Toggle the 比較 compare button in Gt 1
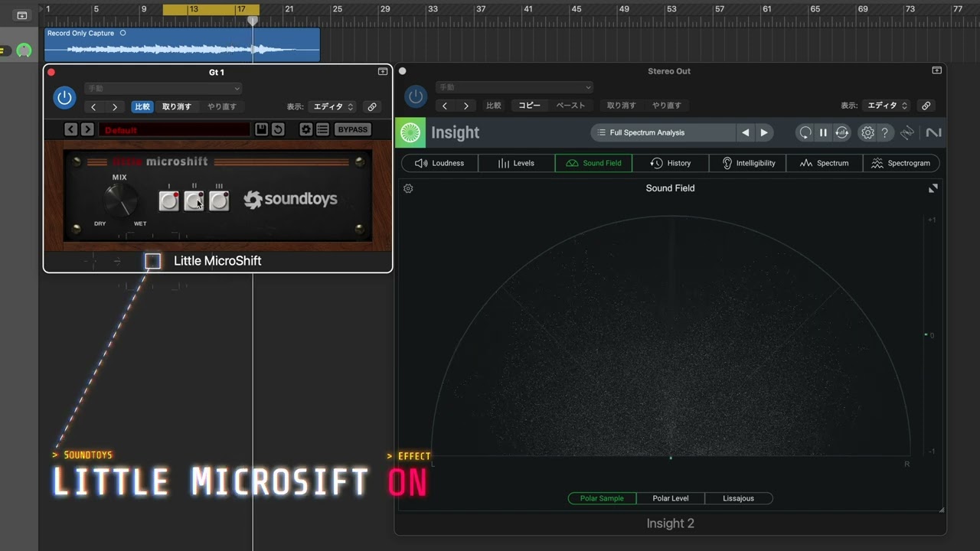This screenshot has height=551, width=980. click(142, 107)
